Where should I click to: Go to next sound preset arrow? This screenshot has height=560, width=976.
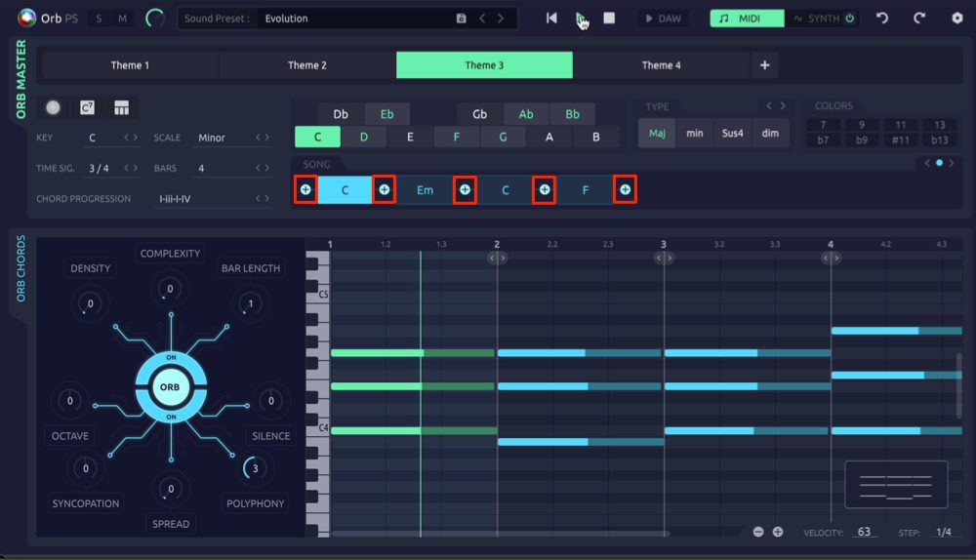[x=501, y=19]
